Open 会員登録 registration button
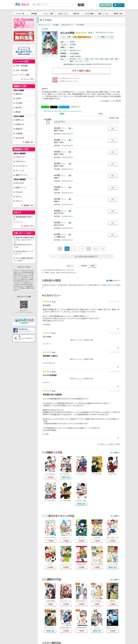This screenshot has width=138, height=644. coord(106,5)
